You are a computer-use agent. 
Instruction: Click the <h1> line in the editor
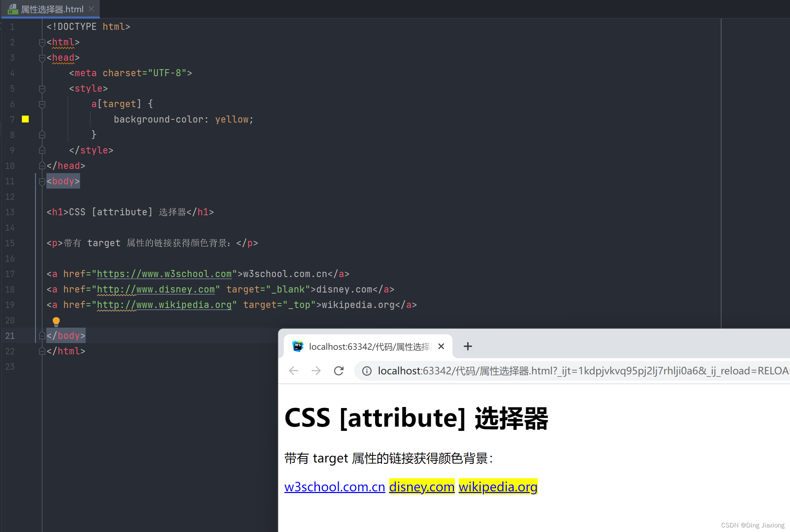point(130,212)
